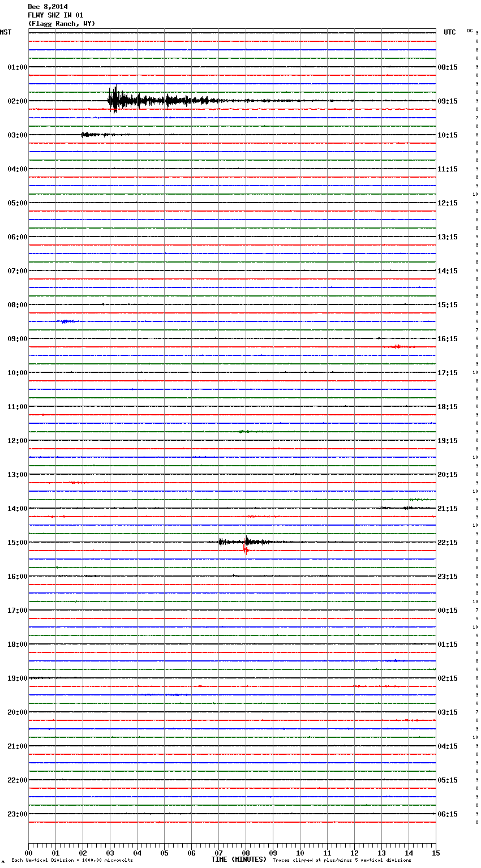Click the 02:15 UTC time label
Screen dimensions: 481x868
click(x=448, y=678)
